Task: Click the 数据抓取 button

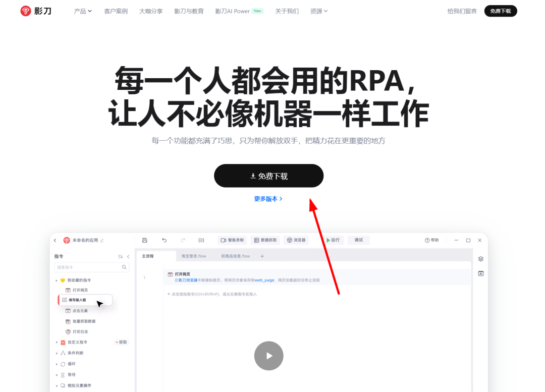Action: point(265,240)
